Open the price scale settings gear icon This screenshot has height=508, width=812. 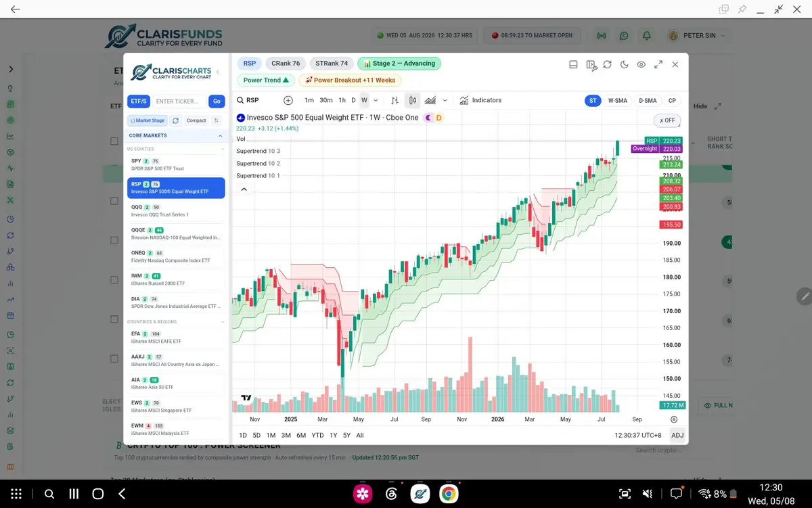[x=673, y=419]
